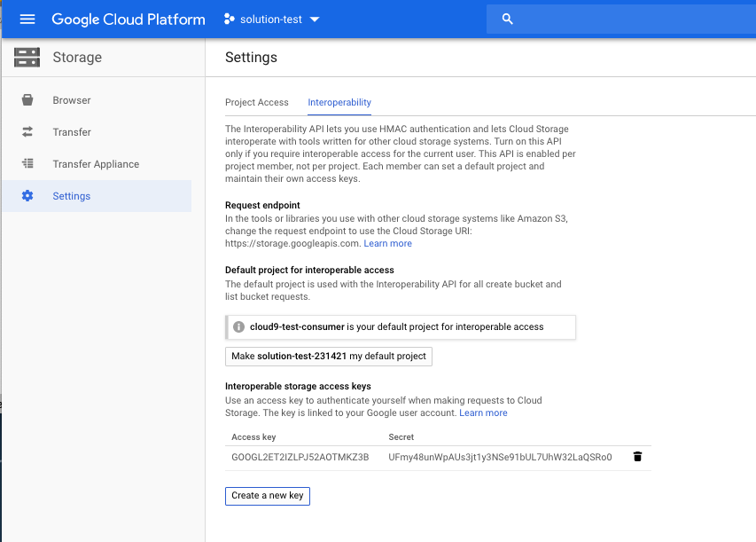Viewport: 756px width, 542px height.
Task: Click the Google Cloud Platform logo
Action: click(129, 20)
